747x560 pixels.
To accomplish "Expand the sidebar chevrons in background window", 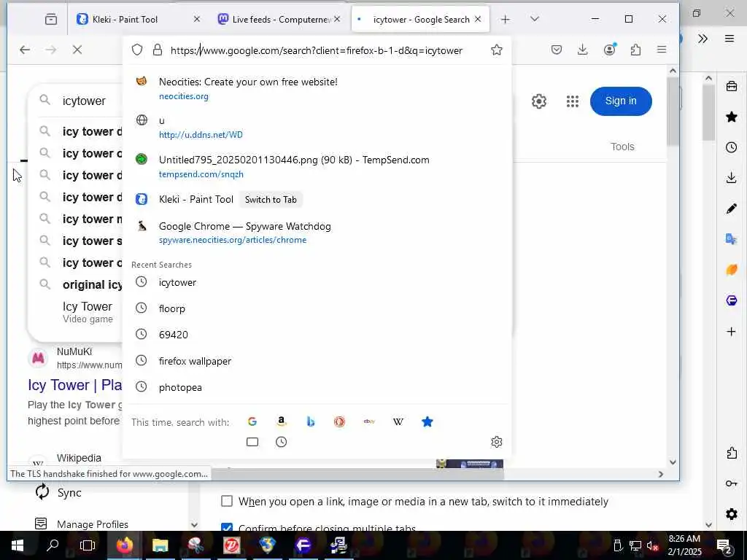I will click(703, 39).
